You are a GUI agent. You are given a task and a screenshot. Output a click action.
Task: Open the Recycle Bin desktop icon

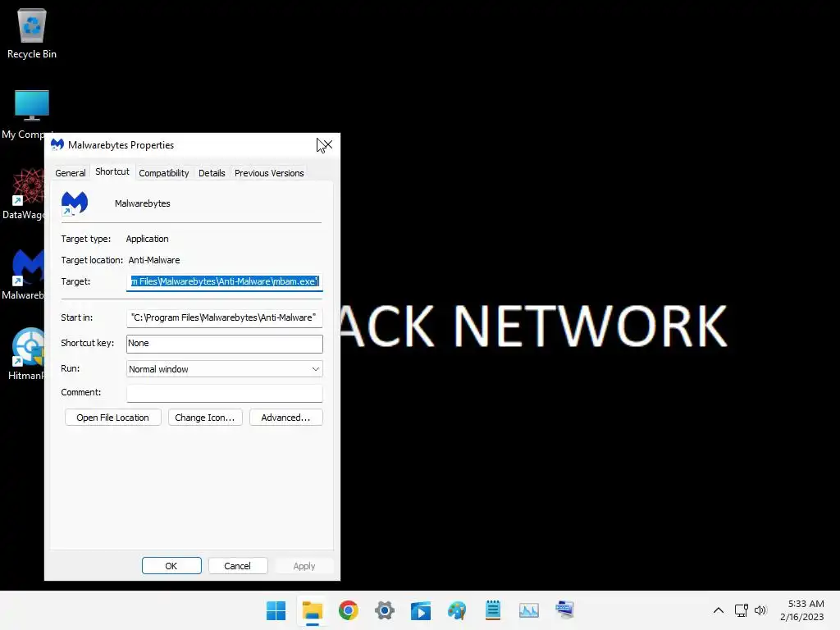(x=32, y=33)
